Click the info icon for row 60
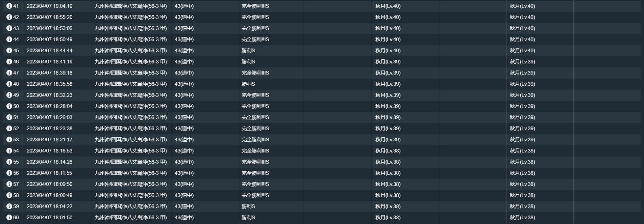 tap(9, 218)
